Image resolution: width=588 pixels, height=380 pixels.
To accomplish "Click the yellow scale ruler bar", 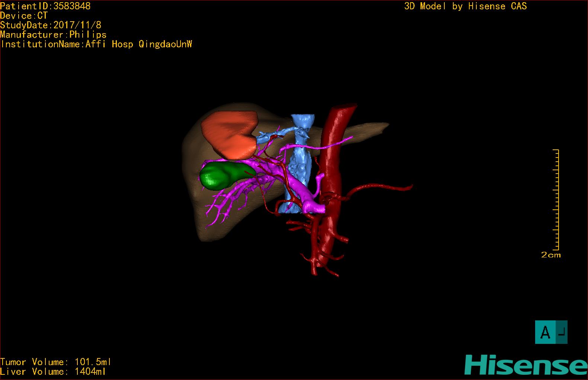I will coord(556,200).
